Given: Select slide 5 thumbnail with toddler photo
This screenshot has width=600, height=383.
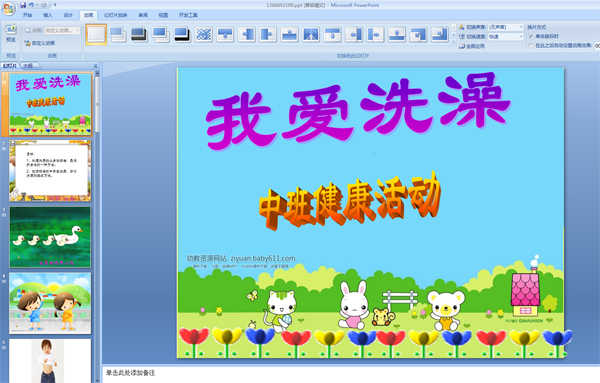Looking at the screenshot, I should click(50, 360).
